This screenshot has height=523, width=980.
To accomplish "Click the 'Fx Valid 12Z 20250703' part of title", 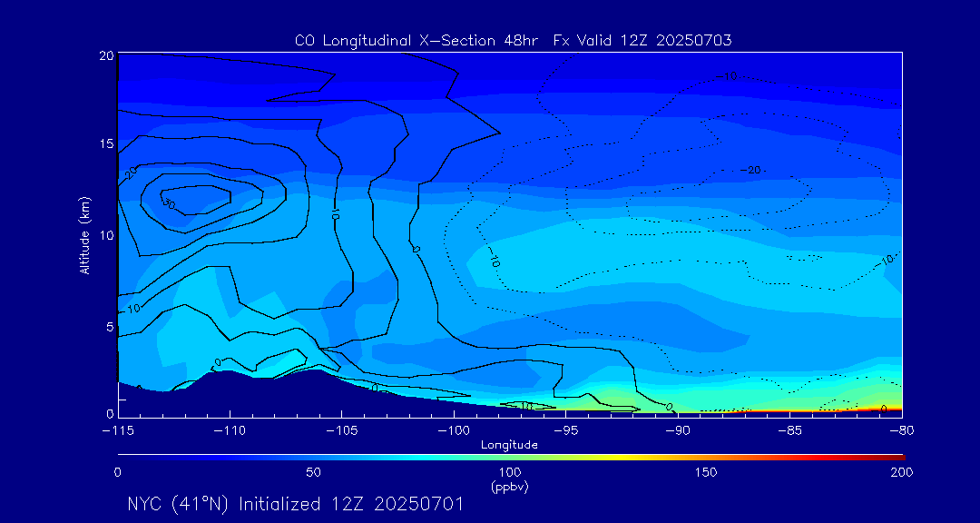I will pyautogui.click(x=642, y=41).
